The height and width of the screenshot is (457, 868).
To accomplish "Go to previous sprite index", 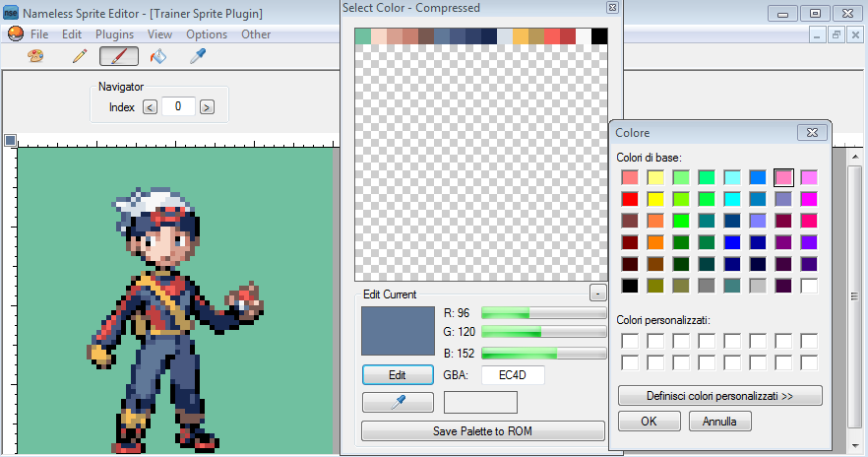I will click(x=150, y=107).
